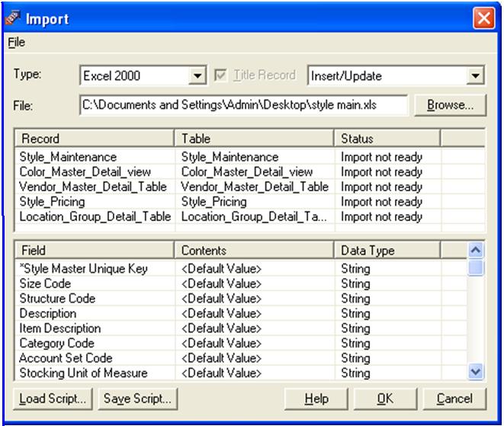This screenshot has height=426, width=504.
Task: Confirm import with the OK button
Action: pos(385,399)
